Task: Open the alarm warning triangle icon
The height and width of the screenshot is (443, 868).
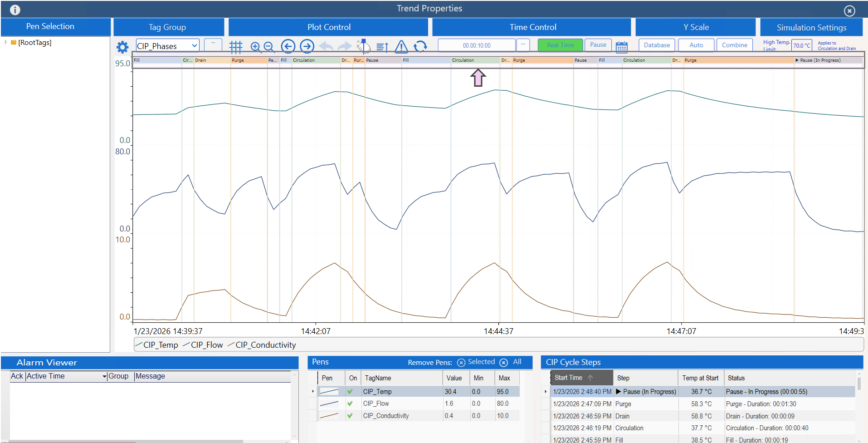Action: click(401, 46)
